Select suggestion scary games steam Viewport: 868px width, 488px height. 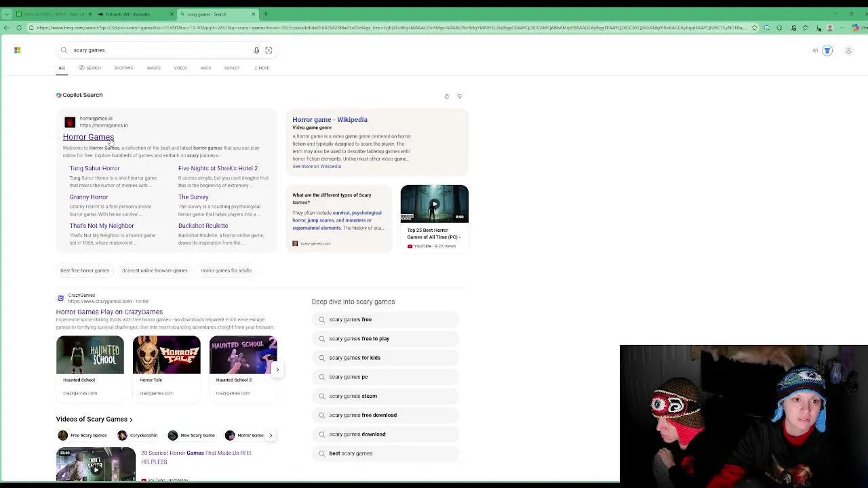coord(385,396)
